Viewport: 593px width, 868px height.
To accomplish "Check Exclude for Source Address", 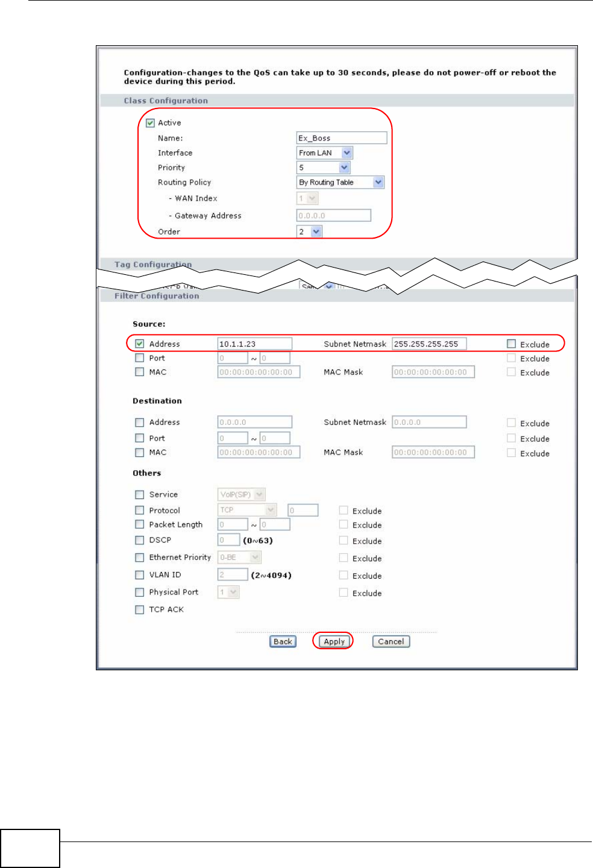I will tap(511, 344).
